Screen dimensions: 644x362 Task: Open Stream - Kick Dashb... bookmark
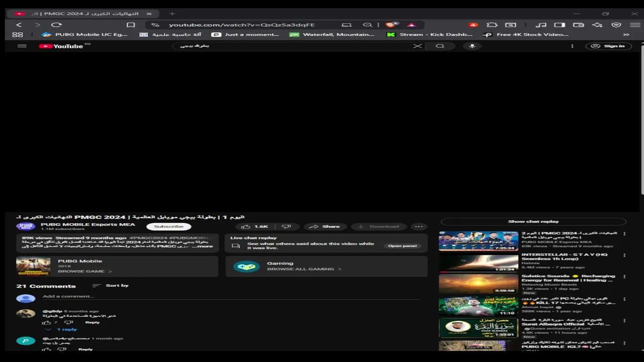coord(430,35)
